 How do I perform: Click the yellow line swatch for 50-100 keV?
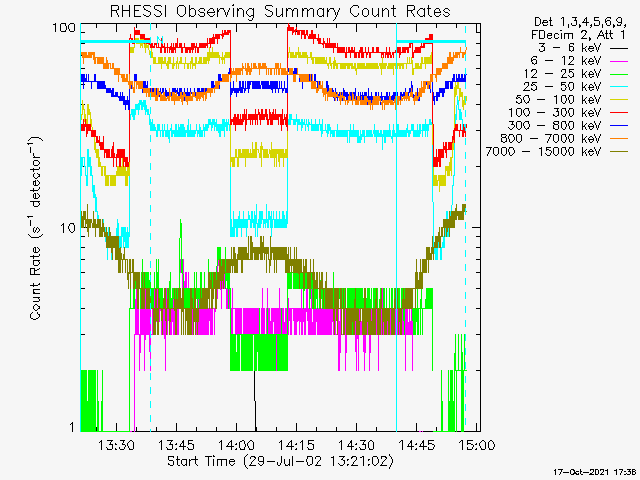pyautogui.click(x=619, y=100)
